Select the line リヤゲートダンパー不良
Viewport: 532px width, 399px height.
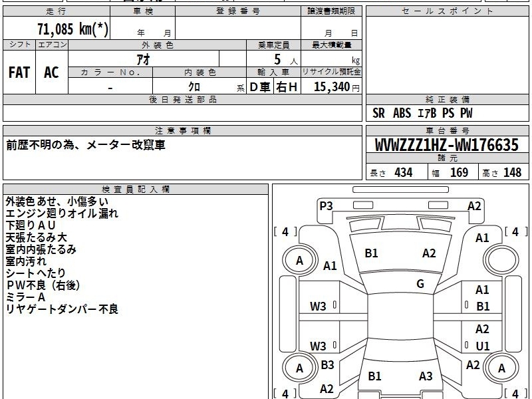(x=62, y=309)
